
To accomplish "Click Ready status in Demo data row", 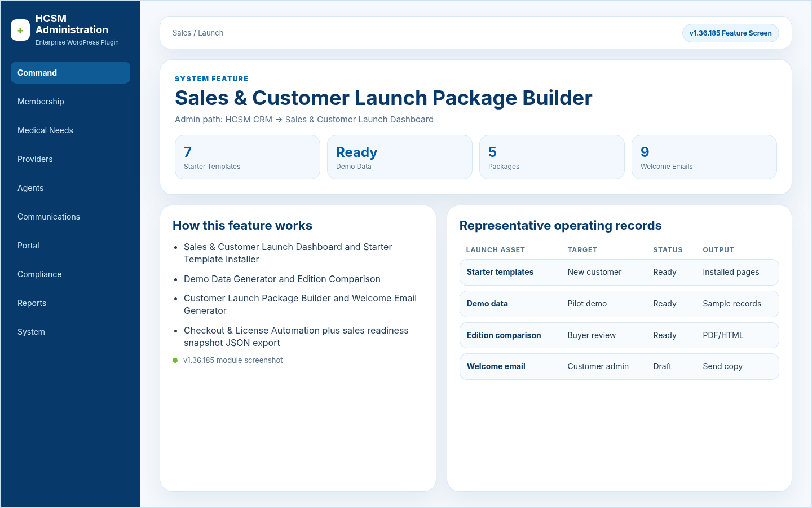I will pos(665,304).
